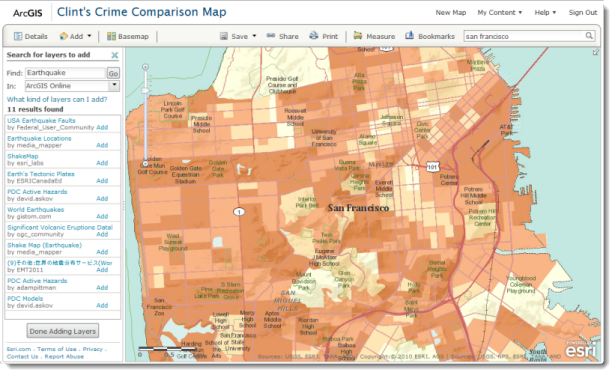Print the map
The width and height of the screenshot is (615, 375).
[324, 36]
